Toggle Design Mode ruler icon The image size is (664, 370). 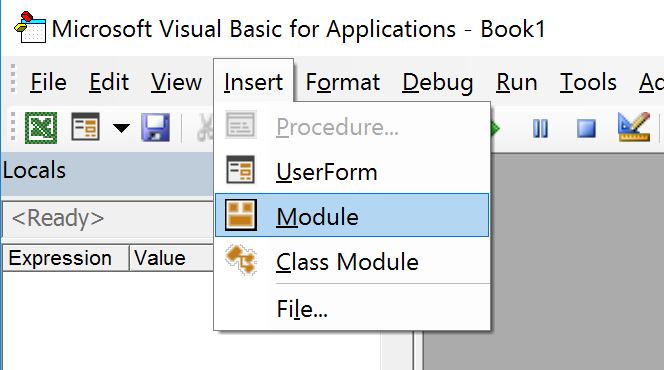click(634, 127)
